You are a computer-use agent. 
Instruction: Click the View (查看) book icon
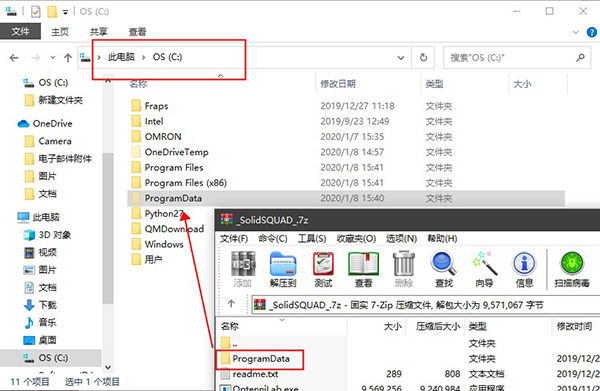(x=363, y=269)
